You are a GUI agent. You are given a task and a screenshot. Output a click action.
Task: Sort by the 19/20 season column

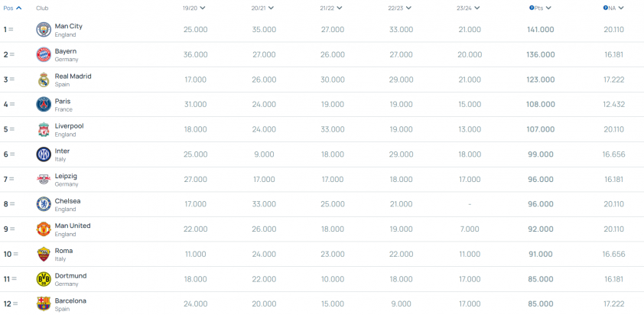tap(194, 8)
